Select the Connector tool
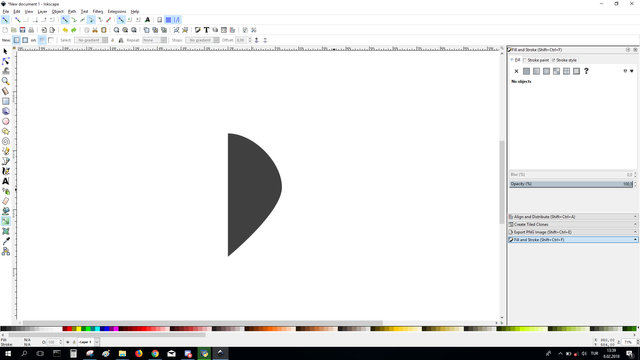The image size is (640, 360). point(5,251)
